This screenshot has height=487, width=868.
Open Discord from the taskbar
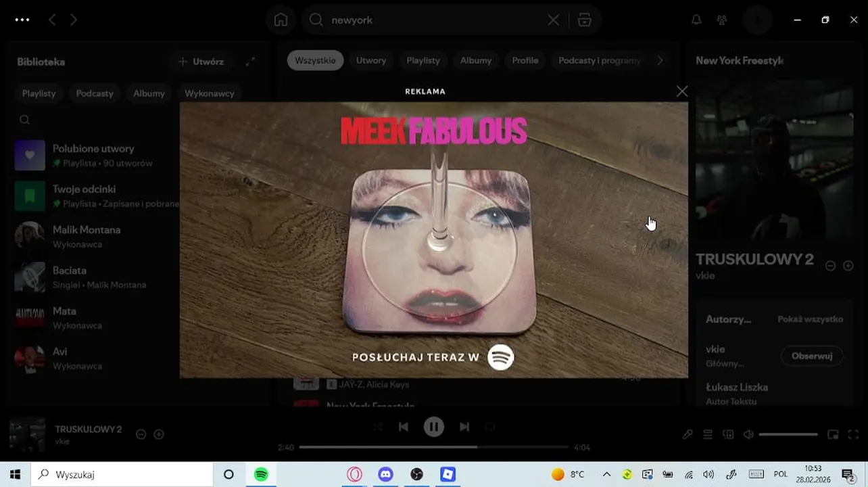point(385,474)
